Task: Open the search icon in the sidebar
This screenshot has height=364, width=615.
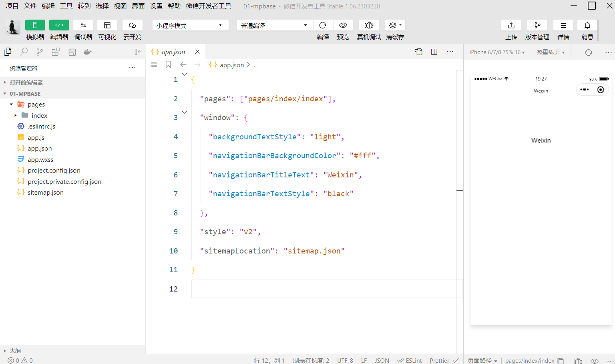Action: click(x=24, y=52)
